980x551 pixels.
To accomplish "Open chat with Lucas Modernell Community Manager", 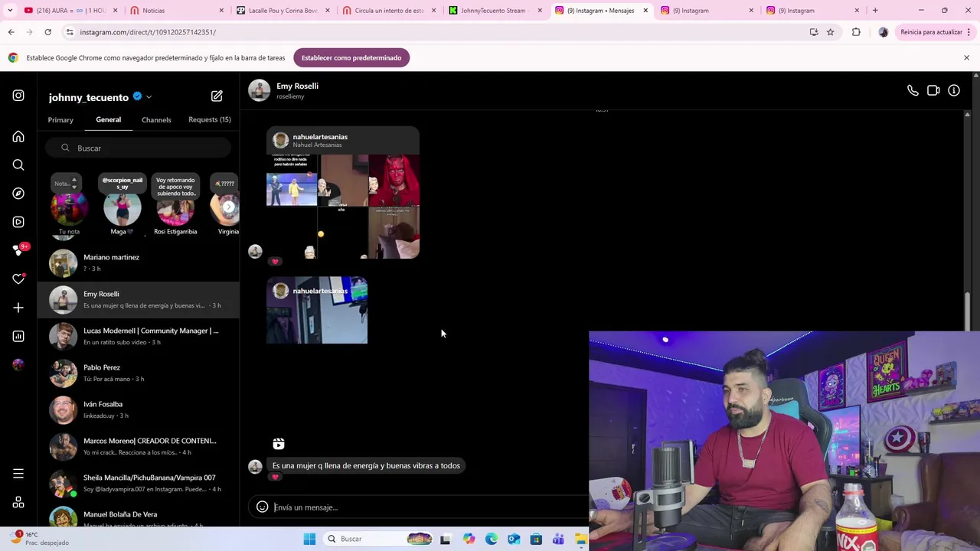I will pos(138,337).
